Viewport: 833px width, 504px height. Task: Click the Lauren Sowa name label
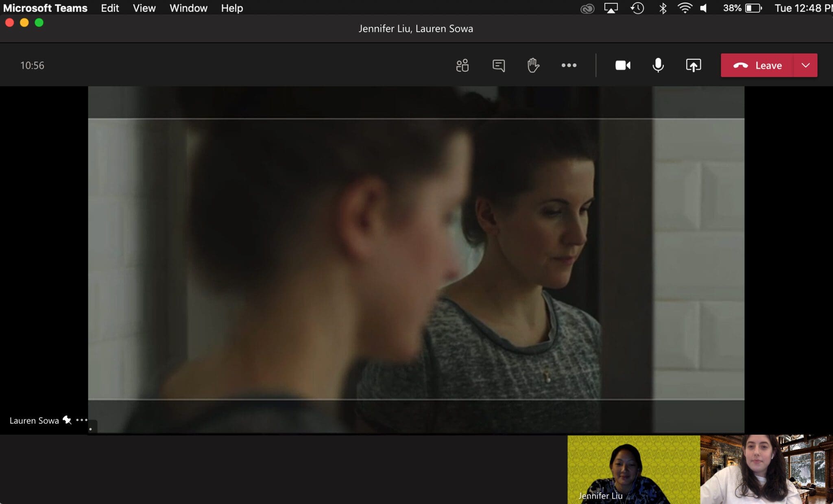click(x=34, y=421)
